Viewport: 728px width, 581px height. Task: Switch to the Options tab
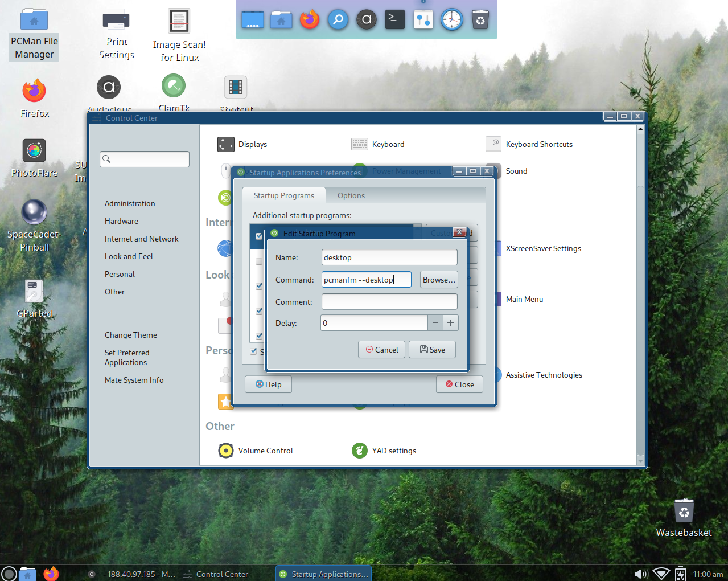[351, 195]
